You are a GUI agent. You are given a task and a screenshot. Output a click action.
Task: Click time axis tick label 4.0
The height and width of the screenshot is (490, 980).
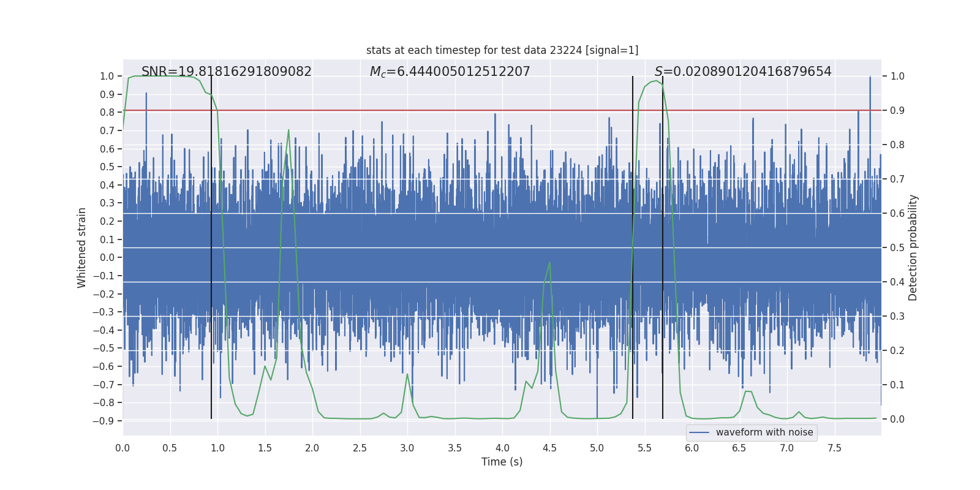pyautogui.click(x=502, y=448)
